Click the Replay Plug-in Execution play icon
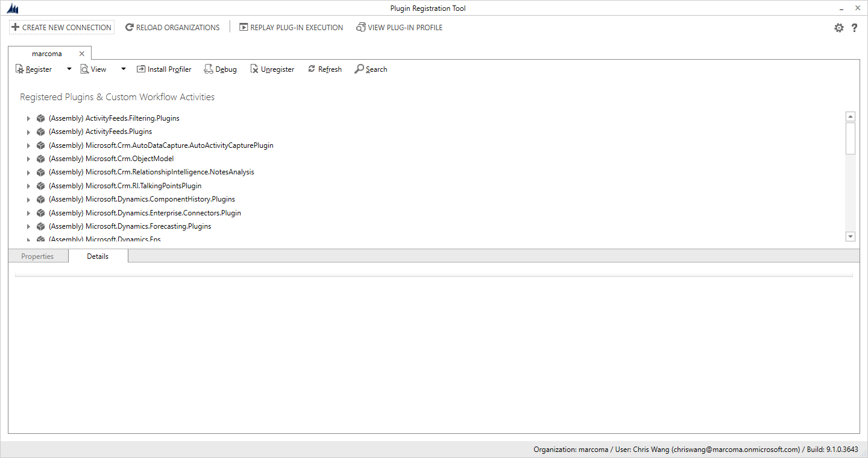 pos(244,27)
